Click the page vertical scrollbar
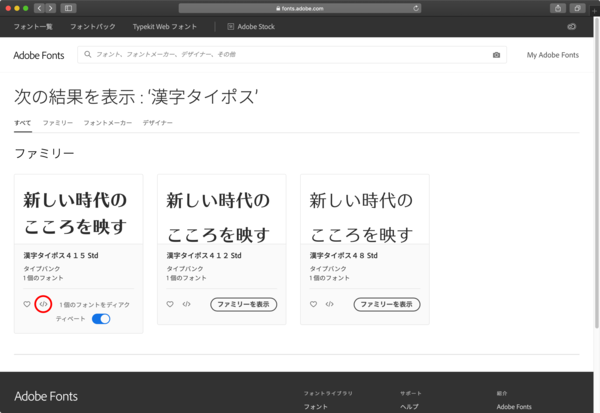This screenshot has width=600, height=413. (x=597, y=172)
